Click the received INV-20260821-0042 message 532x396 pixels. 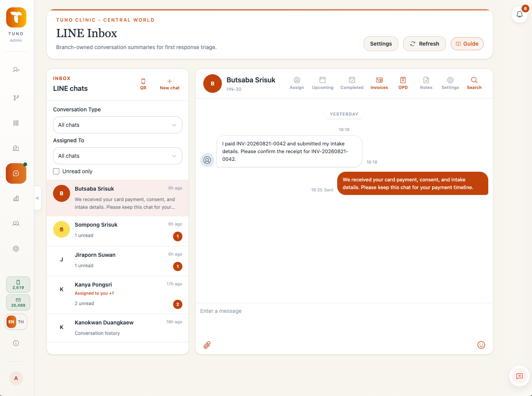click(289, 151)
